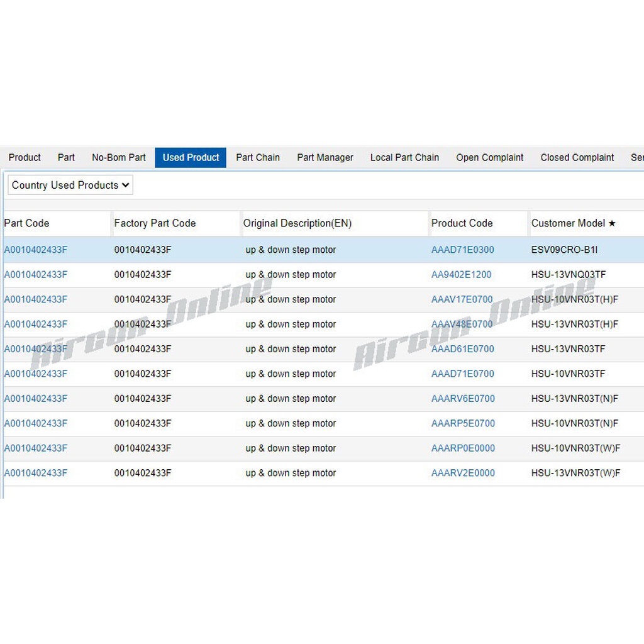Click customer model HSU-13VNR03T(W)F
The height and width of the screenshot is (644, 644).
coord(576,473)
